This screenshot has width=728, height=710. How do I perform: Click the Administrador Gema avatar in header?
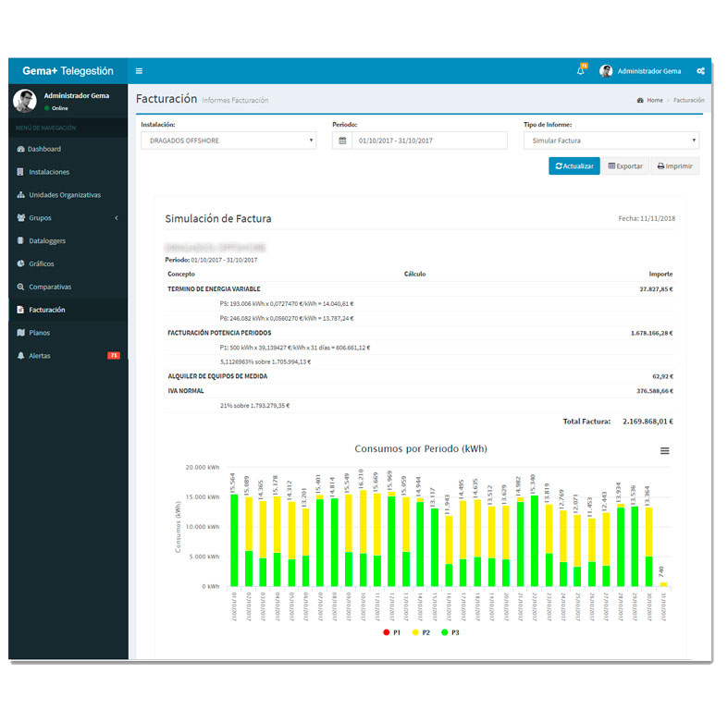[x=607, y=71]
